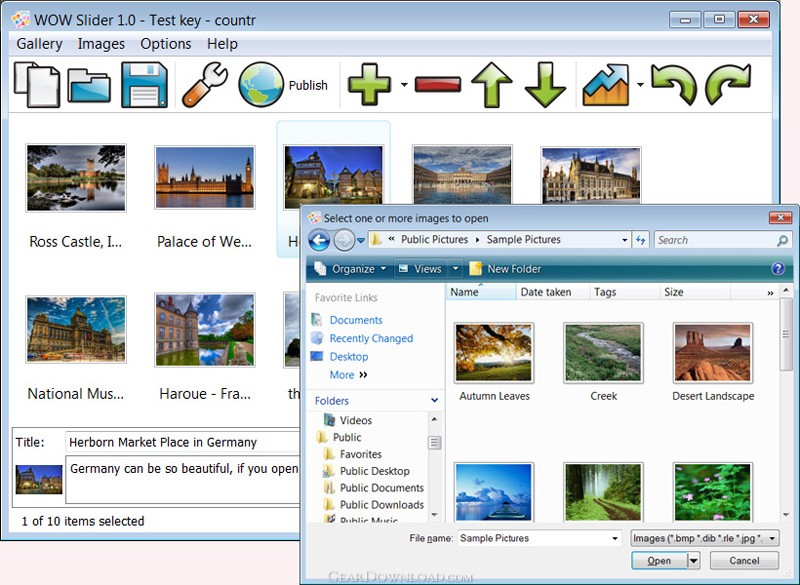
Task: Select Public Documents folder in the tree
Action: (381, 488)
